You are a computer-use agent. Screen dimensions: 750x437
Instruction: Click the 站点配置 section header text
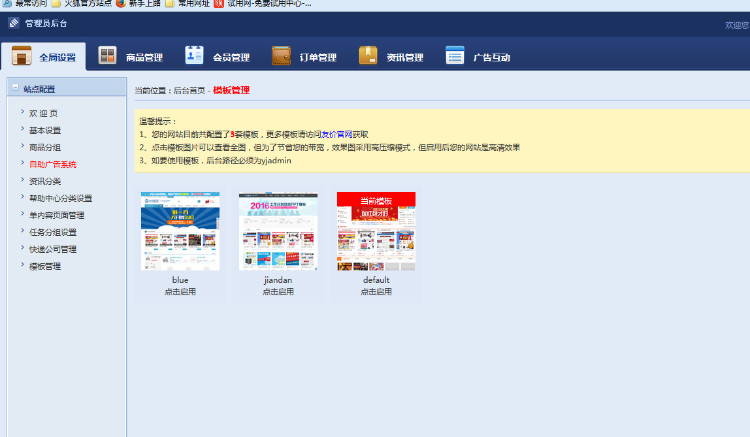[x=39, y=89]
